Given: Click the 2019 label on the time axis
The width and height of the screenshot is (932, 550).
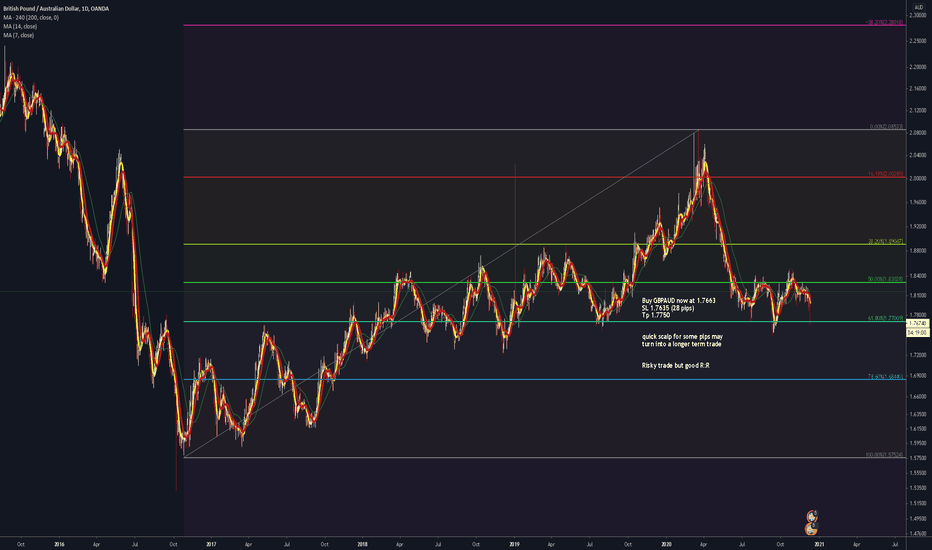Looking at the screenshot, I should 514,544.
